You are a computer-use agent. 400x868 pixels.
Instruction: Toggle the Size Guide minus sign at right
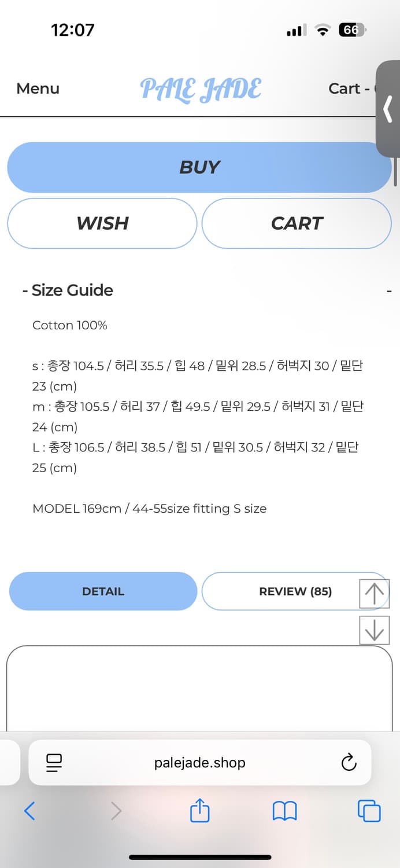pyautogui.click(x=389, y=290)
